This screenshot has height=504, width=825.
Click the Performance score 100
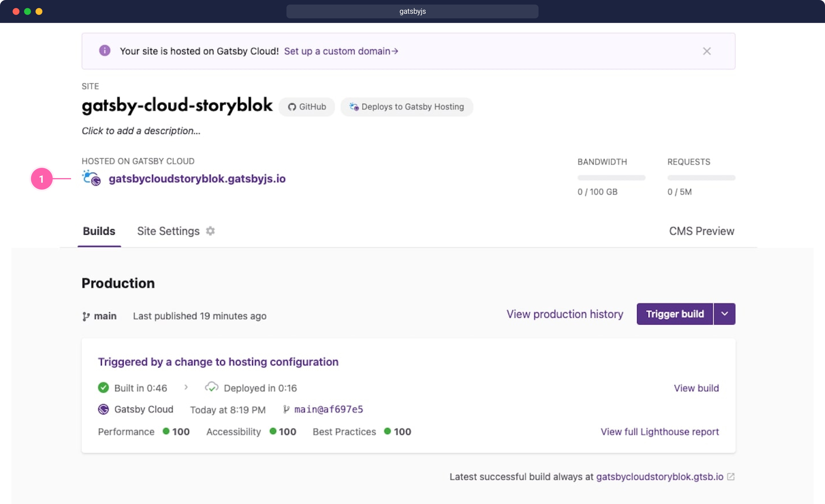point(181,432)
